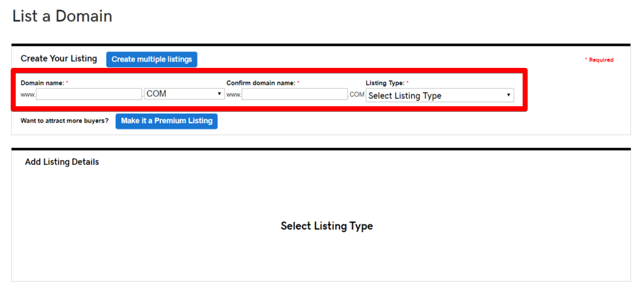Click the "Confirm domain name:" field label
The image size is (644, 291).
point(261,82)
